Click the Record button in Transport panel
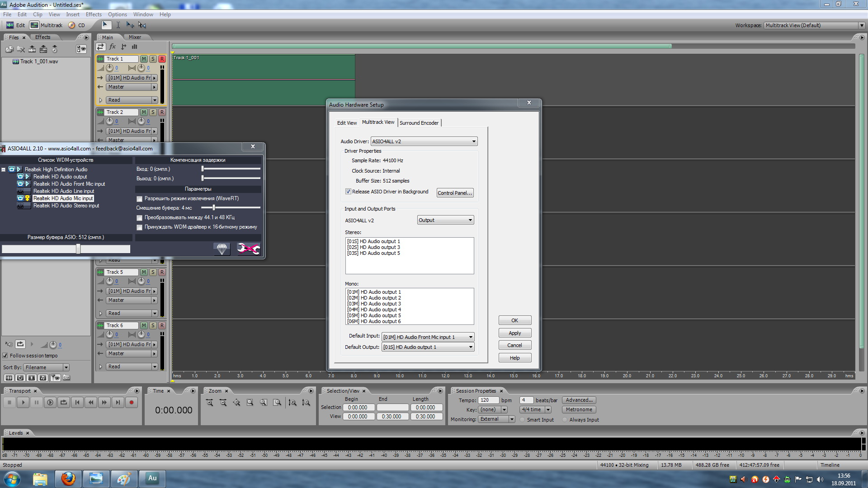Image resolution: width=868 pixels, height=488 pixels. coord(132,402)
